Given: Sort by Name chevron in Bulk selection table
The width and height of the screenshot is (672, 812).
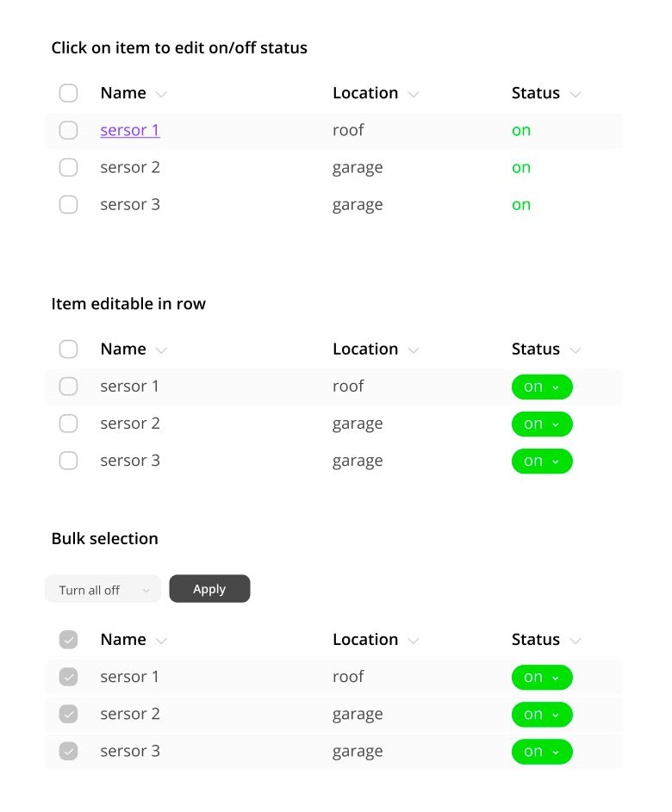Looking at the screenshot, I should point(161,642).
